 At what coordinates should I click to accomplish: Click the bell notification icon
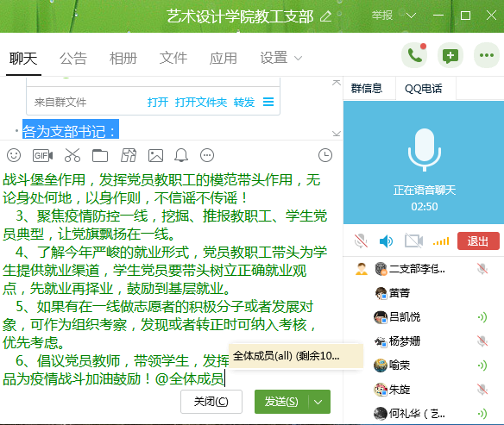point(181,155)
